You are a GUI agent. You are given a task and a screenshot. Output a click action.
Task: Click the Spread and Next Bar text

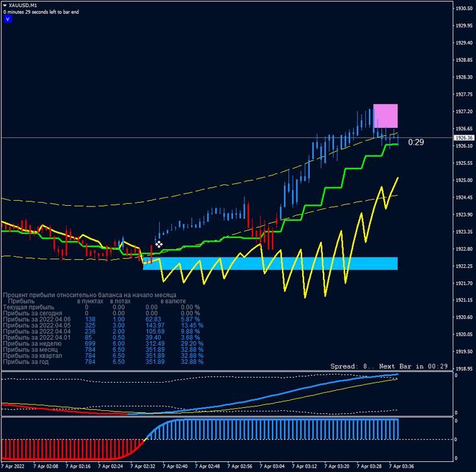(389, 366)
